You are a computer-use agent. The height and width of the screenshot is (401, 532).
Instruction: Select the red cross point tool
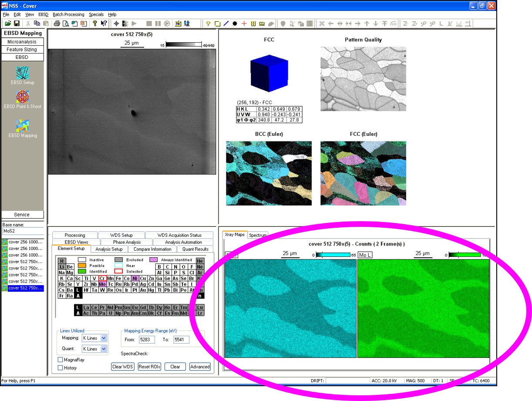click(x=244, y=24)
